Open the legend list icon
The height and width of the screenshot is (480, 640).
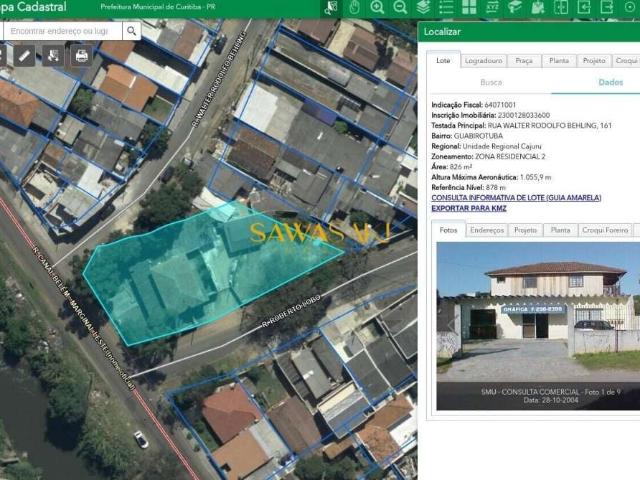(x=446, y=7)
